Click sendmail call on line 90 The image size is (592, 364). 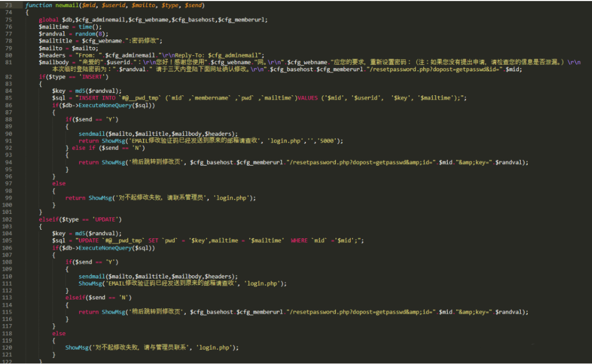click(x=92, y=134)
